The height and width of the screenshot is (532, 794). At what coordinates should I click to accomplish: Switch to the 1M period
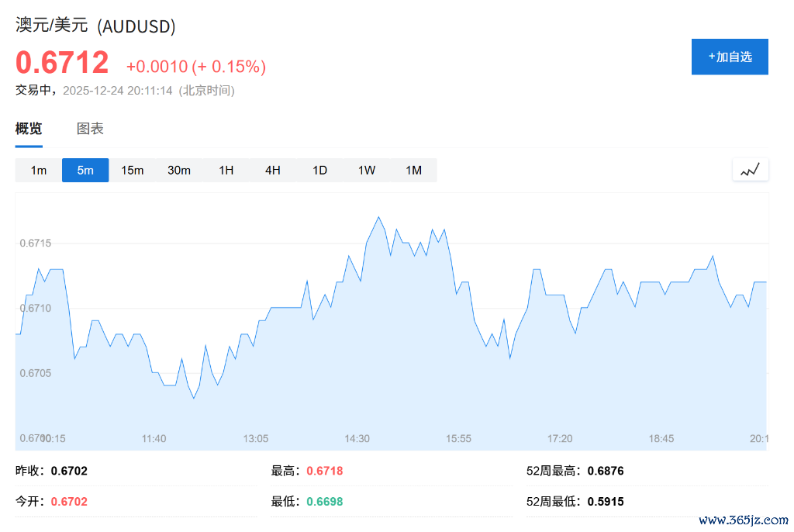click(414, 171)
